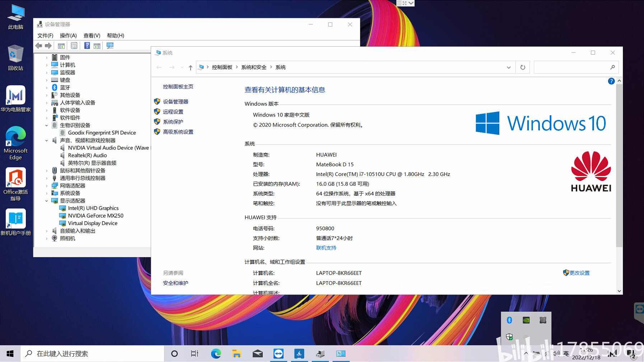Open 设备管理器 link in System sidebar
The width and height of the screenshot is (644, 362).
tap(176, 102)
